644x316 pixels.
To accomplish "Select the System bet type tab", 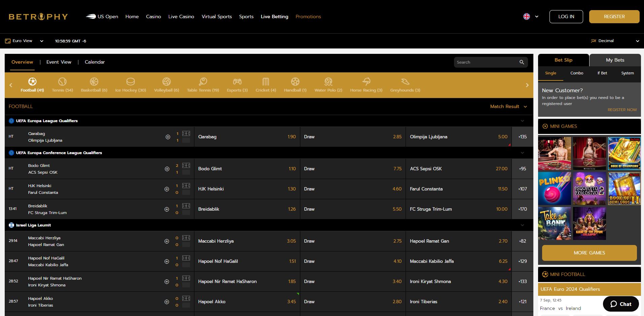I will (x=628, y=73).
